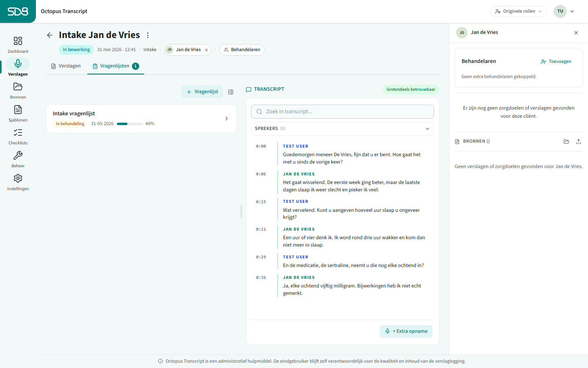Screen dimensions: 588x368
Task: Click the In behandeling label
Action: click(x=70, y=124)
